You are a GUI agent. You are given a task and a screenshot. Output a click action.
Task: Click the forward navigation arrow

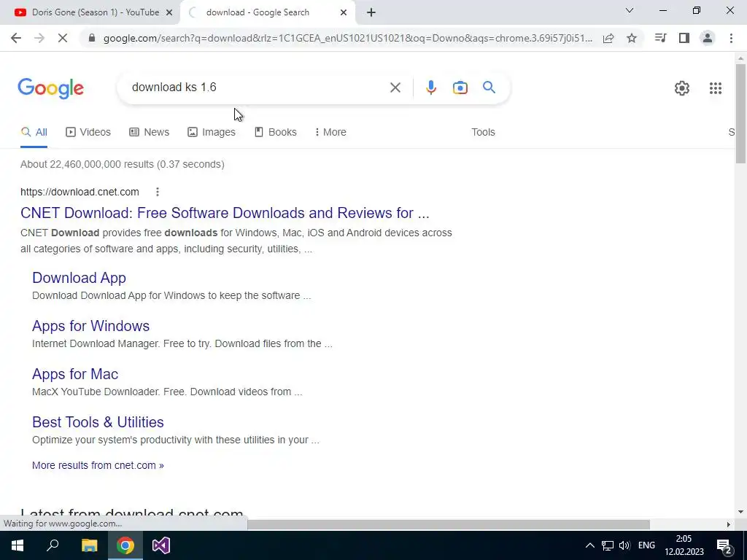[x=39, y=38]
